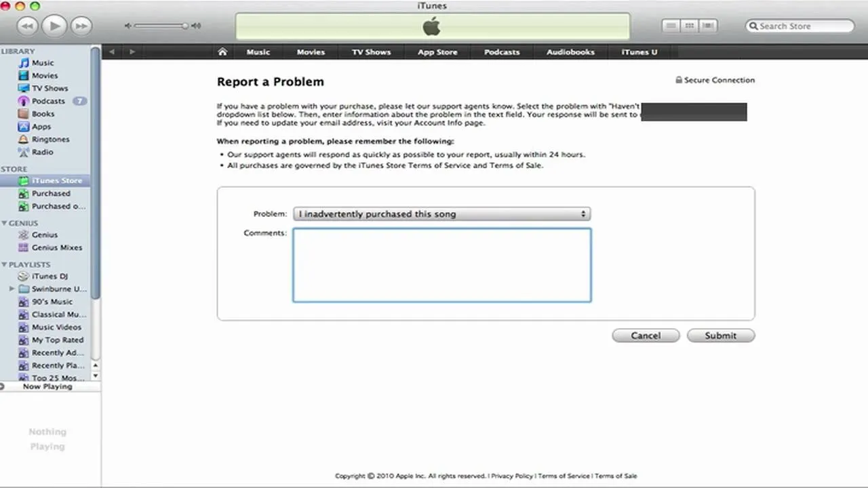Click the high volume speaker icon
The width and height of the screenshot is (868, 488).
click(x=196, y=26)
